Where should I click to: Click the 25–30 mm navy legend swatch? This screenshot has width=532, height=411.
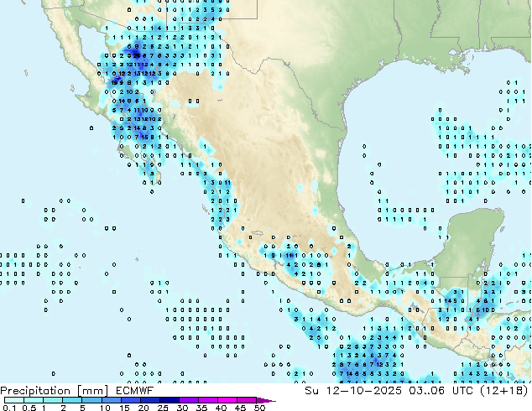pos(170,400)
